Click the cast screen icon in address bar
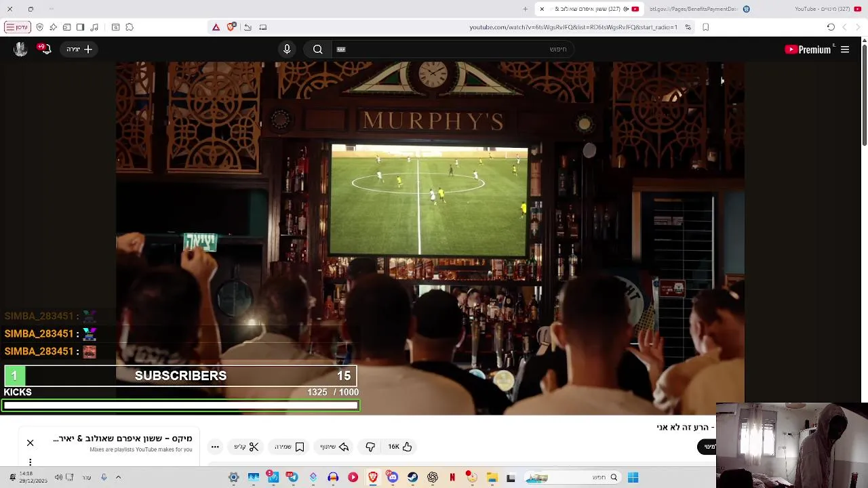Image resolution: width=868 pixels, height=488 pixels. tap(263, 27)
